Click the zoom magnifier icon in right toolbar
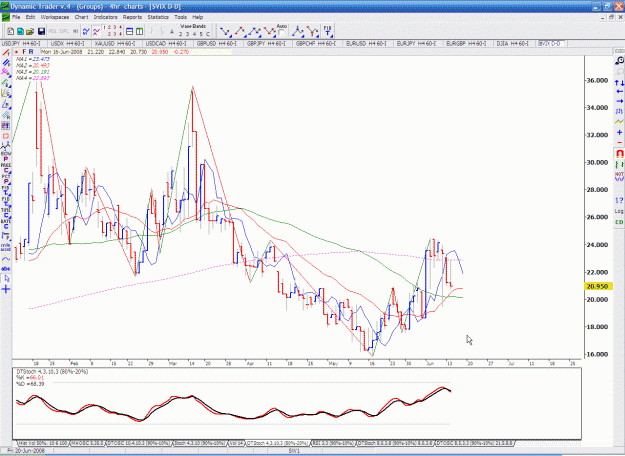The image size is (625, 456). [619, 60]
